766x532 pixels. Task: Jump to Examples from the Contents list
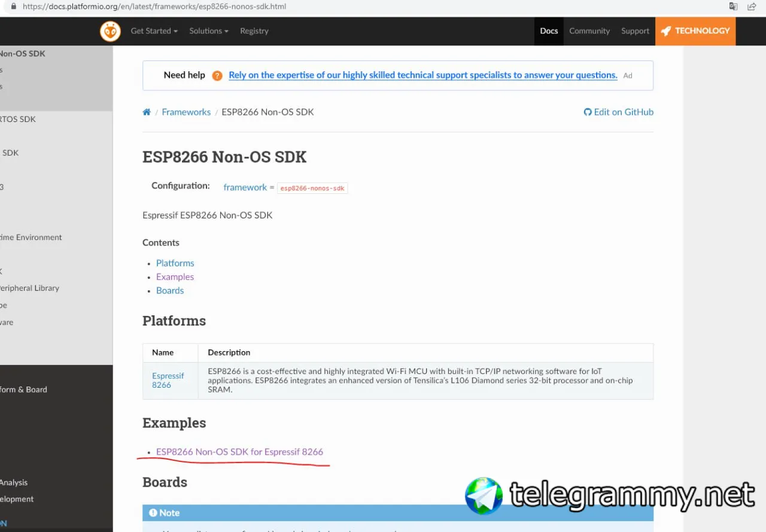[175, 277]
